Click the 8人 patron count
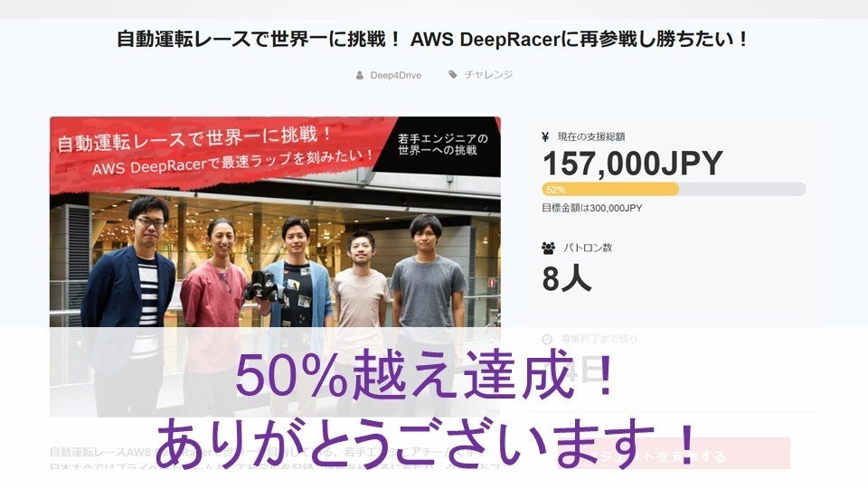 pos(567,278)
